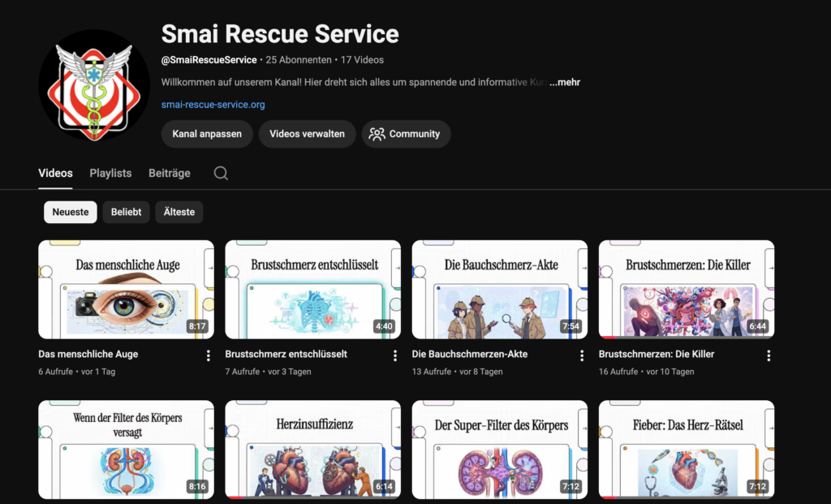This screenshot has height=504, width=831.
Task: Open Wenn der Filter des Körpers versagt thumbnail
Action: tap(126, 450)
